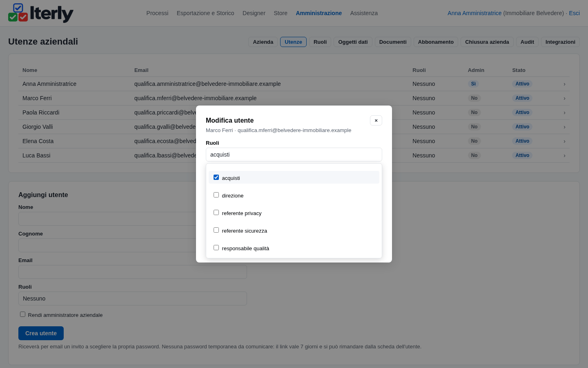588x368 pixels.
Task: Open the Designer menu item
Action: click(254, 13)
